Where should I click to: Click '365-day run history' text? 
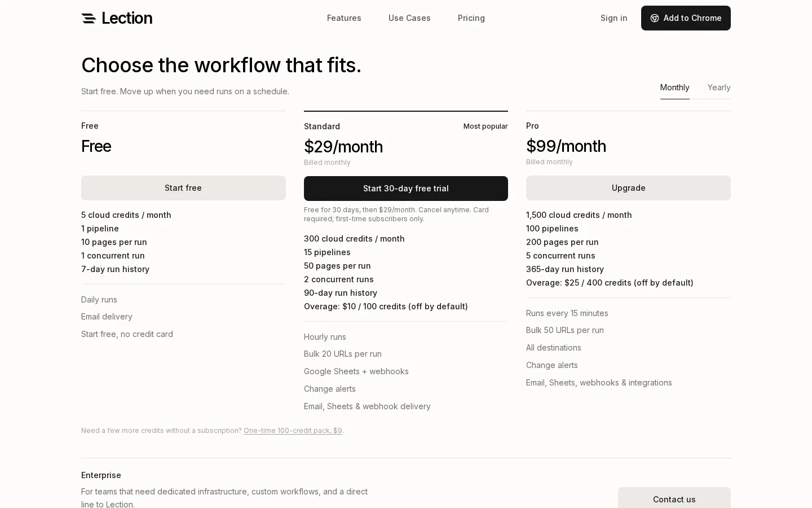(565, 269)
